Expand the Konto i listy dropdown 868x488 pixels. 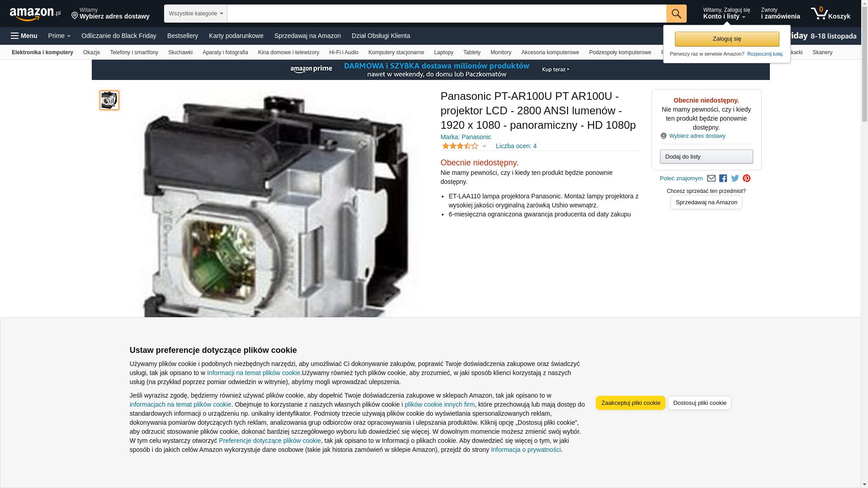click(x=726, y=14)
